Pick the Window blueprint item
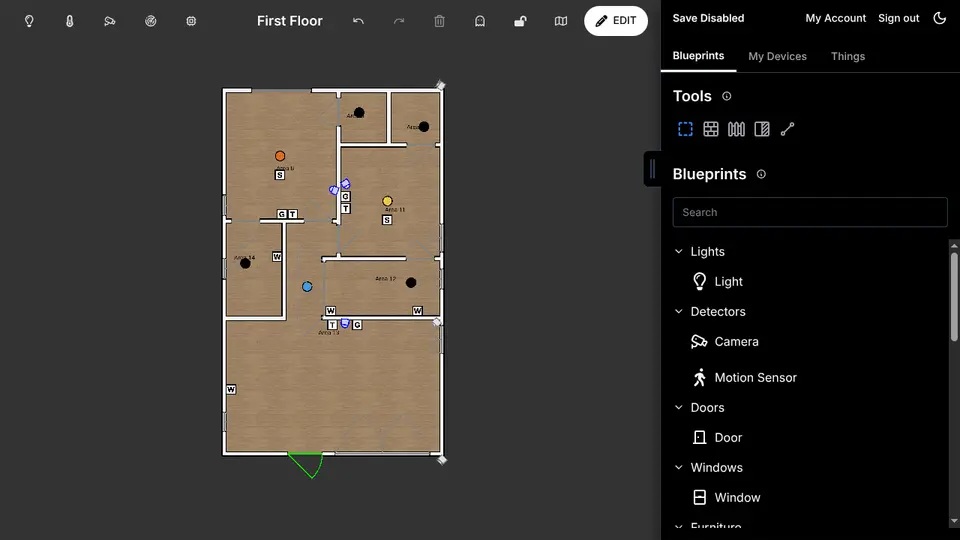The image size is (960, 540). click(x=737, y=498)
